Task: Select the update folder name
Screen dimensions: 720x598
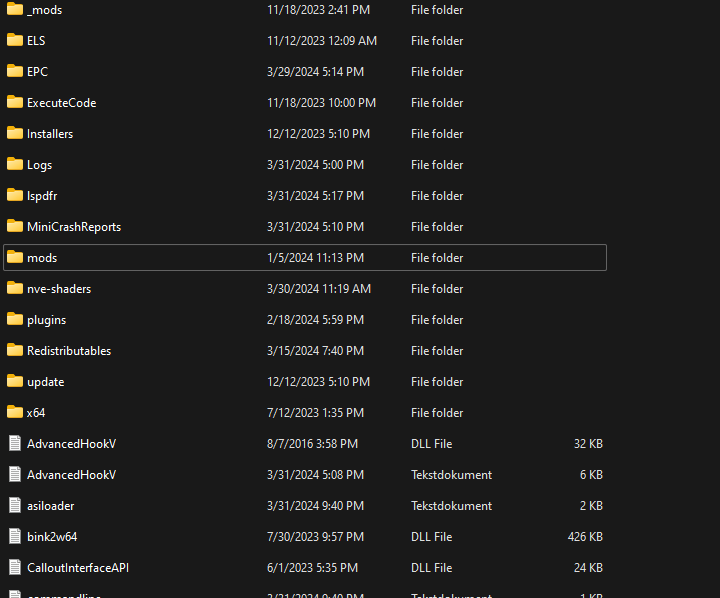Action: pyautogui.click(x=46, y=382)
